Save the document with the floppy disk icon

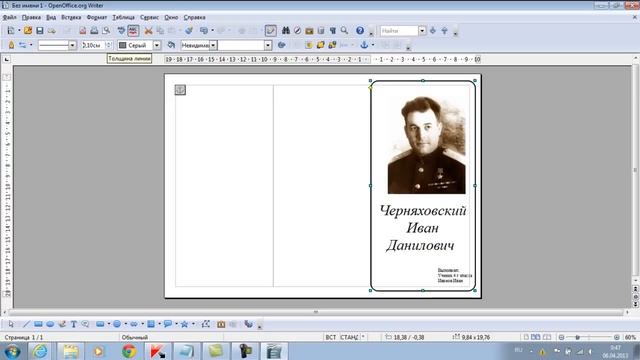pos(40,31)
